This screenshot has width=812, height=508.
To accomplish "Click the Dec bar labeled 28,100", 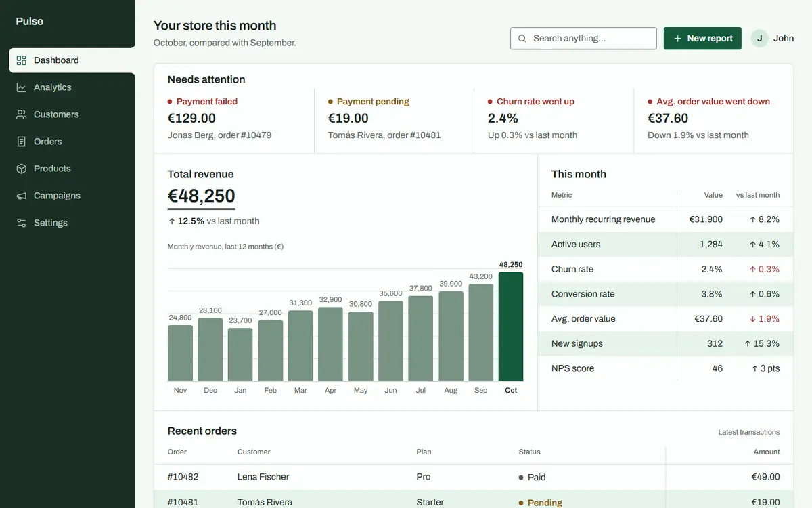I will tap(210, 350).
